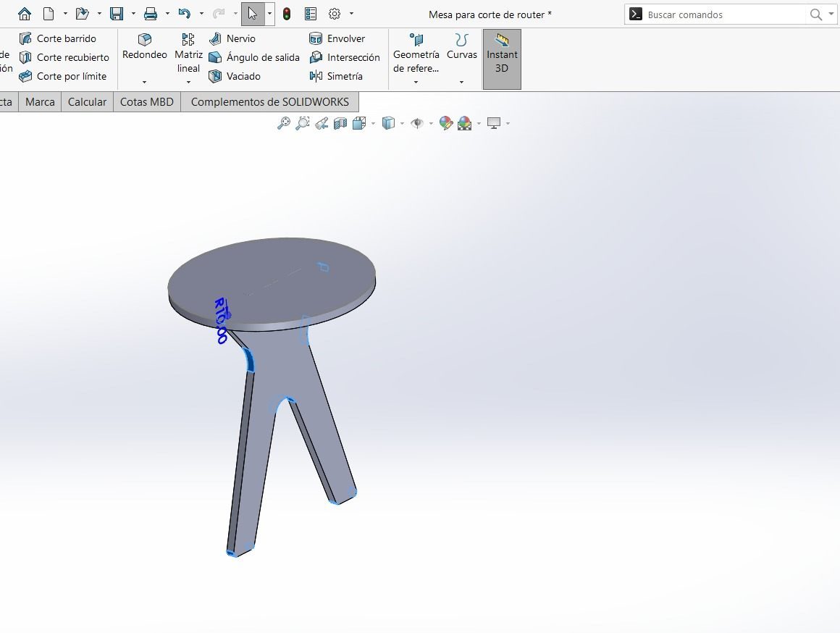Expand hide/show items dropdown arrow

click(432, 123)
